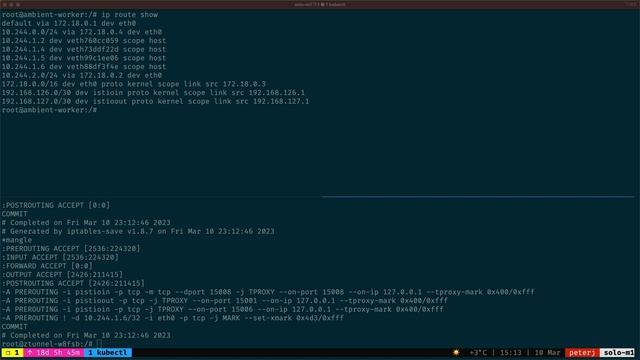
Task: Click the 10.244.0.0/24 via 172.18.0.4 route line
Action: 82,32
